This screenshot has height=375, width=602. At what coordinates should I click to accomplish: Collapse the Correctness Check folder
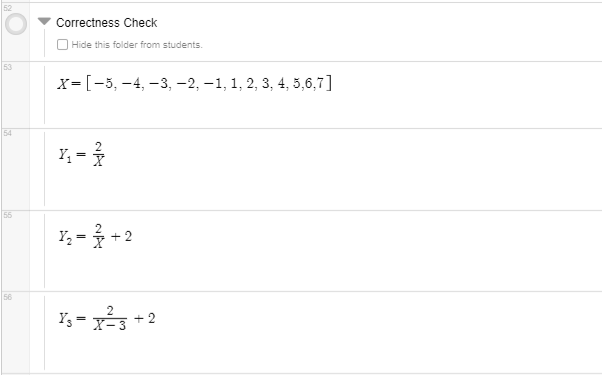click(44, 21)
